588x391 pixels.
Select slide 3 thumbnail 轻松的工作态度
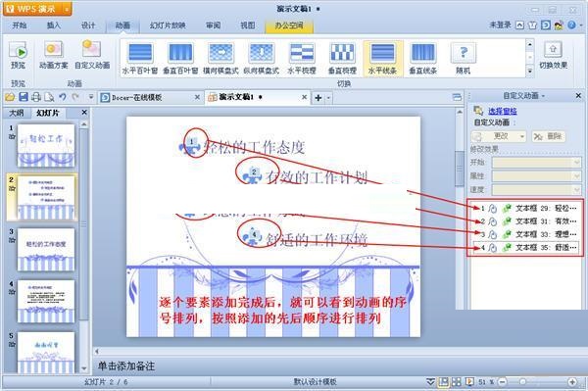click(46, 249)
